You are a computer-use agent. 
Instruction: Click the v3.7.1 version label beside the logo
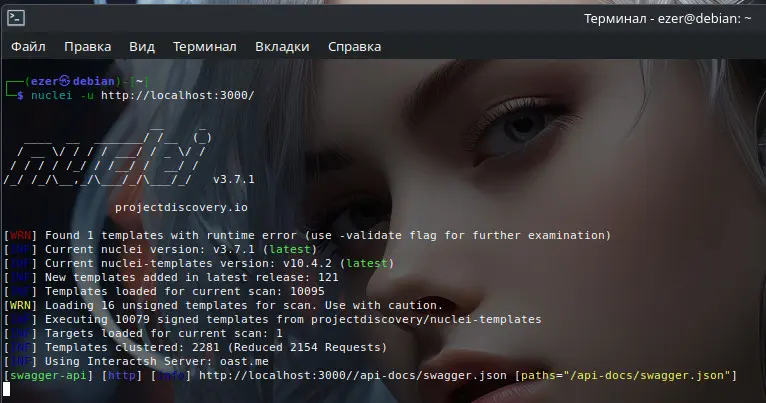click(x=235, y=180)
